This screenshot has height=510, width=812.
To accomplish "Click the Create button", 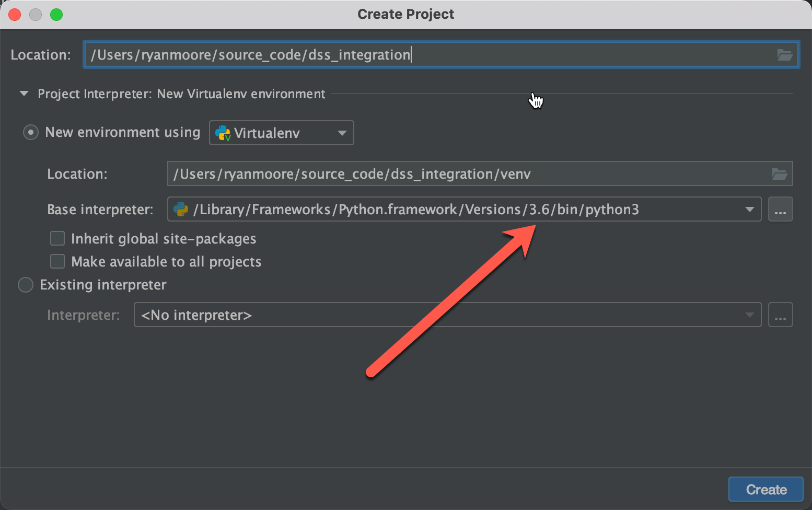I will [x=765, y=490].
